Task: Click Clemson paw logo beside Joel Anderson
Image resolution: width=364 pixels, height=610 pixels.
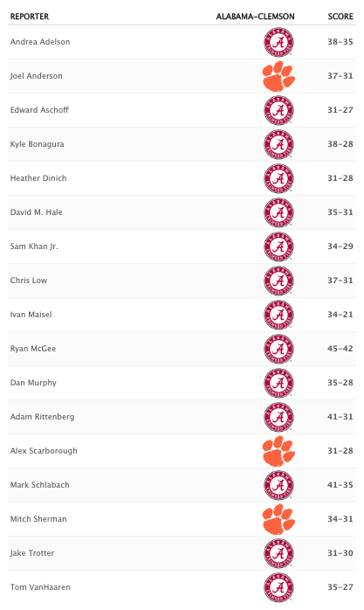Action: pyautogui.click(x=278, y=76)
